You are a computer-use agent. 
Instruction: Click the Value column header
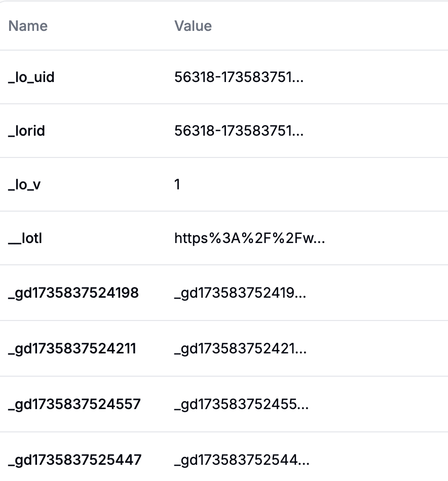click(x=193, y=26)
